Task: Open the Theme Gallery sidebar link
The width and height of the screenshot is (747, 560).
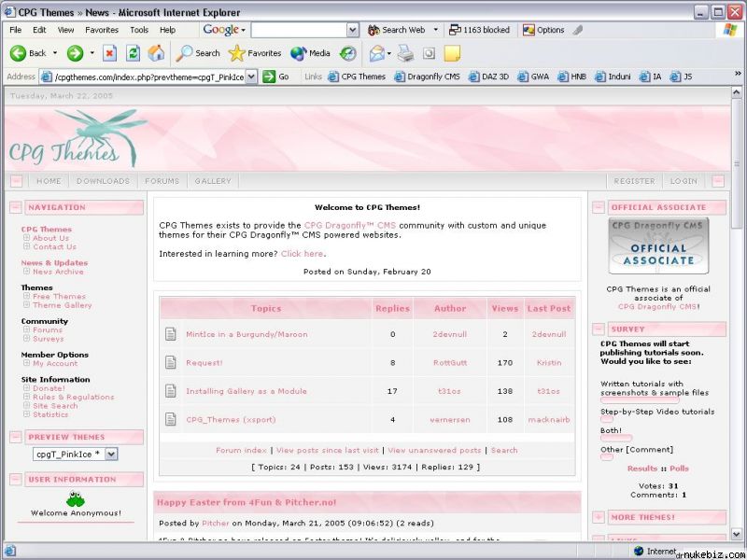Action: [x=63, y=305]
